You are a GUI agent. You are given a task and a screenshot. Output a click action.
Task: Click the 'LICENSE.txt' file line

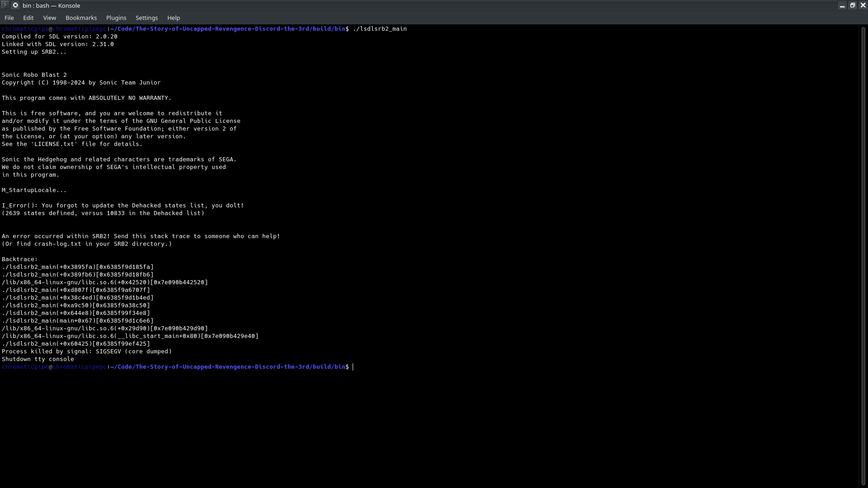(72, 144)
